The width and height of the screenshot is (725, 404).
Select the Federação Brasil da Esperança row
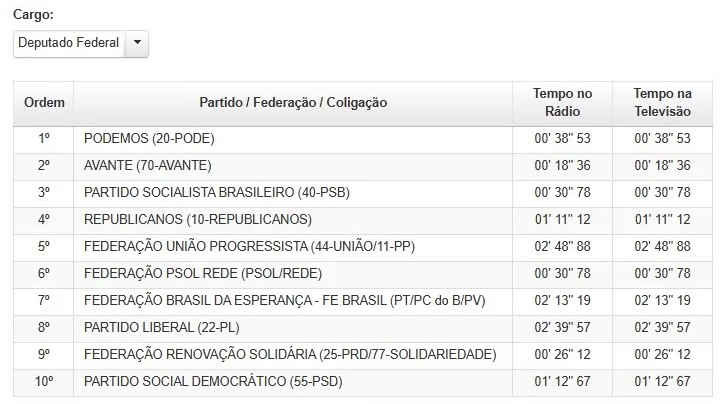[x=363, y=301]
